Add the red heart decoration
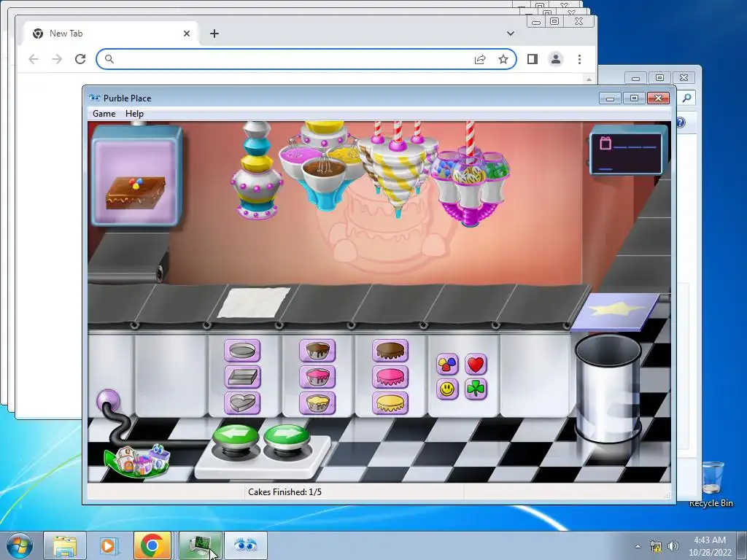 point(476,365)
